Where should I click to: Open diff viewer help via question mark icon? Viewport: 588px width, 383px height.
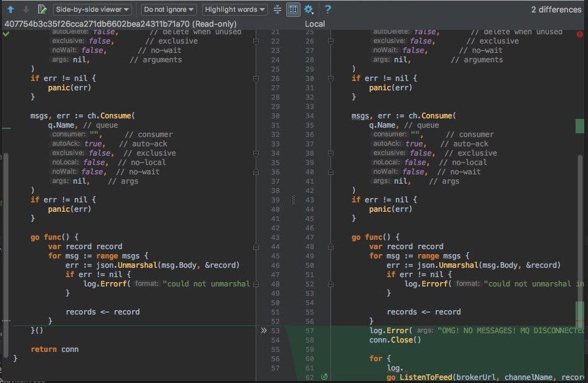tap(328, 9)
